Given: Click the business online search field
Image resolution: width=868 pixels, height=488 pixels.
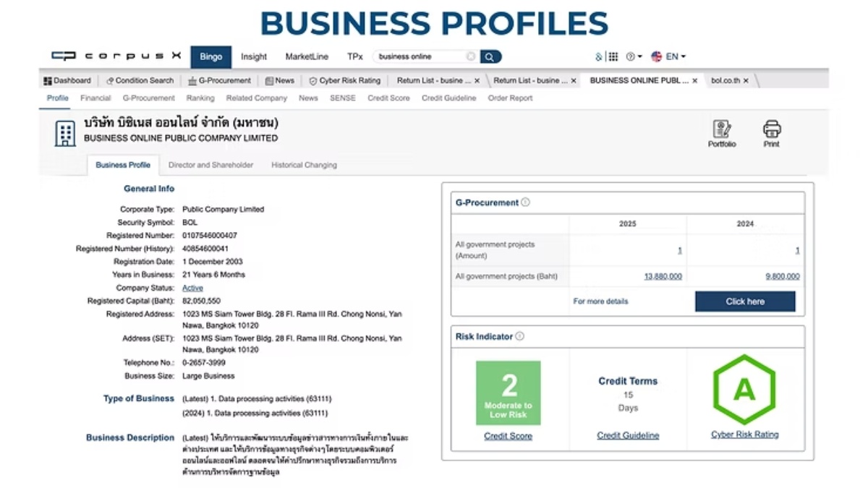Looking at the screenshot, I should pos(420,56).
